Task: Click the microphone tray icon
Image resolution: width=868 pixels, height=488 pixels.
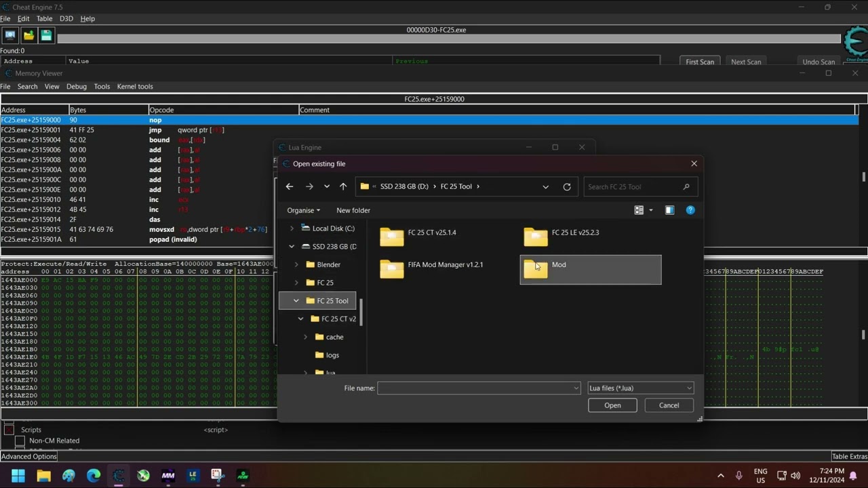Action: (738, 476)
